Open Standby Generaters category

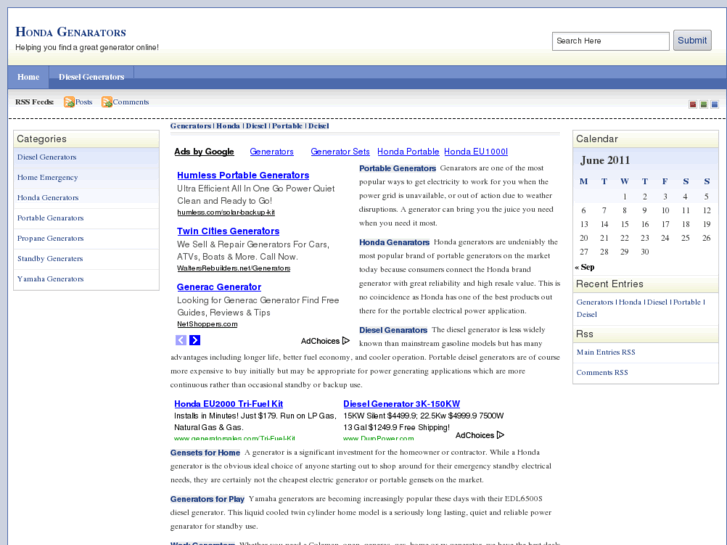point(50,259)
